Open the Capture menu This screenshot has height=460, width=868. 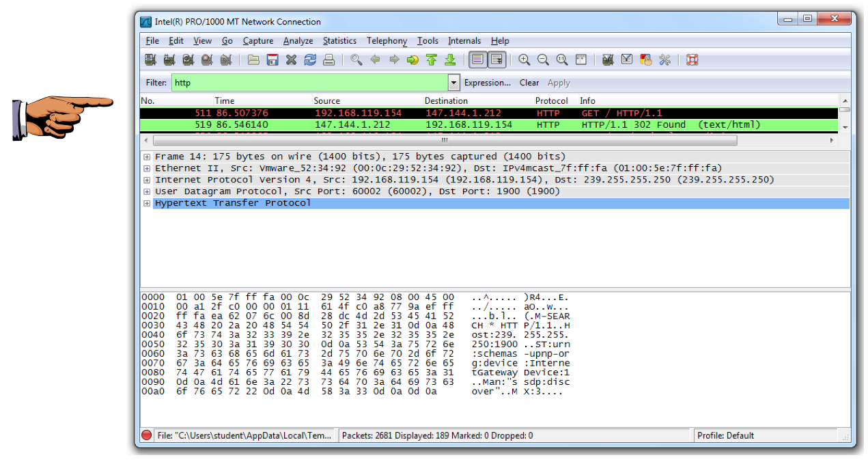(258, 41)
